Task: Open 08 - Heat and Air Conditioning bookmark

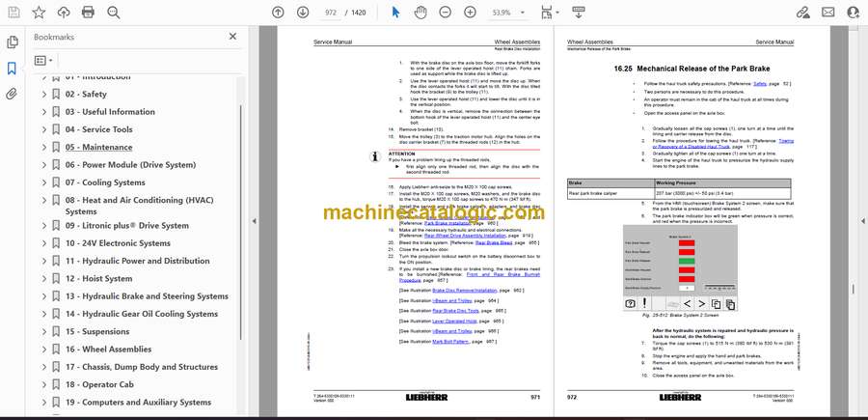Action: 139,206
